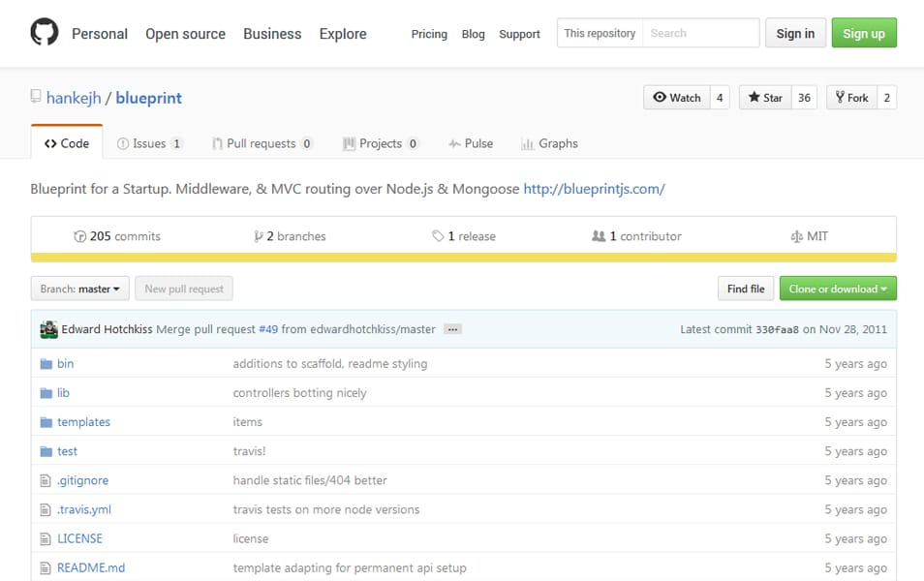Click the GitHub octocat logo
Image resolution: width=924 pixels, height=581 pixels.
(45, 32)
